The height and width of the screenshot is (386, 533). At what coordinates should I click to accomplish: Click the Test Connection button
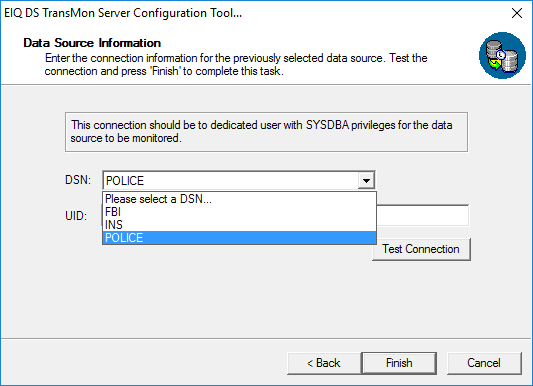point(421,249)
